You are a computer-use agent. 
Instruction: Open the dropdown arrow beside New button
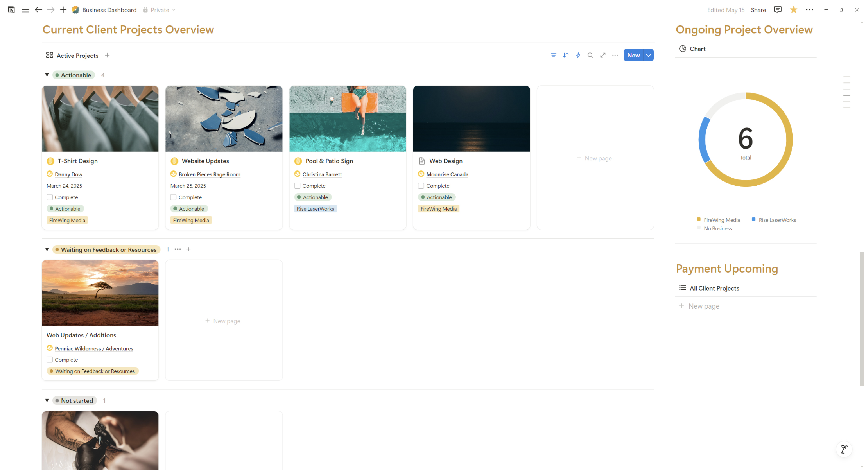point(649,55)
